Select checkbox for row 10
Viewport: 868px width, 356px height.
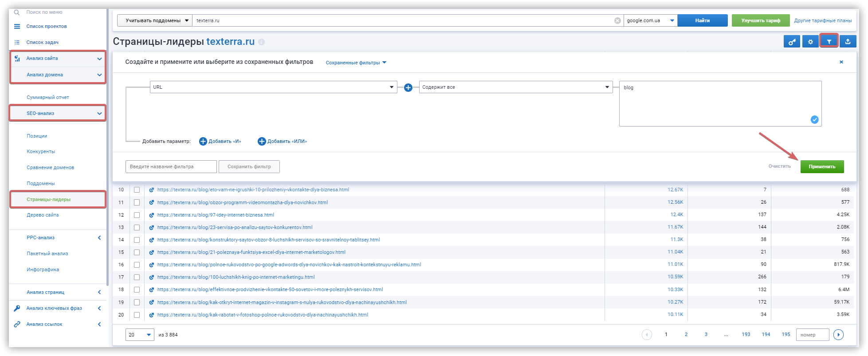tap(137, 190)
